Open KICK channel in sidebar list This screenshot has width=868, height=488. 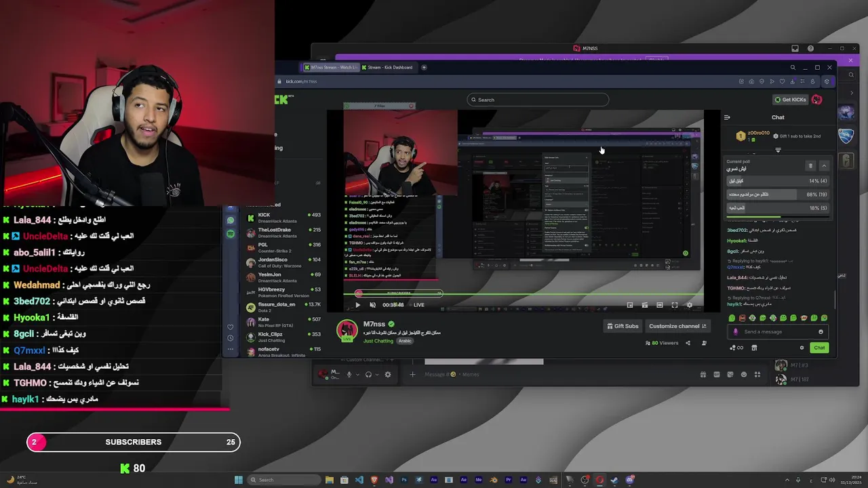click(283, 218)
